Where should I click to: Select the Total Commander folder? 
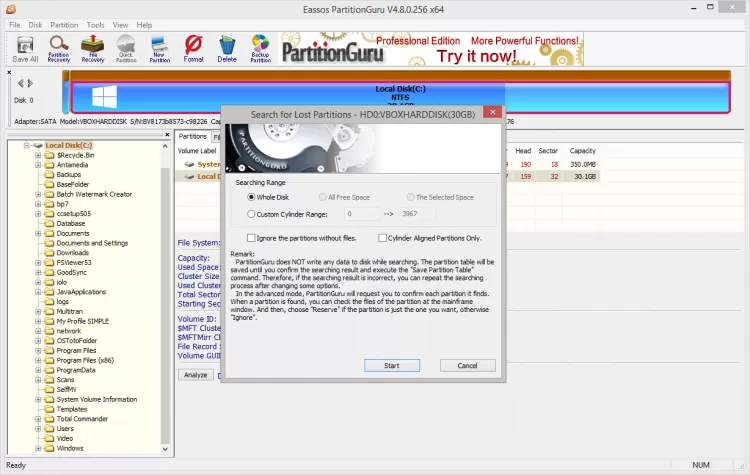pos(82,419)
